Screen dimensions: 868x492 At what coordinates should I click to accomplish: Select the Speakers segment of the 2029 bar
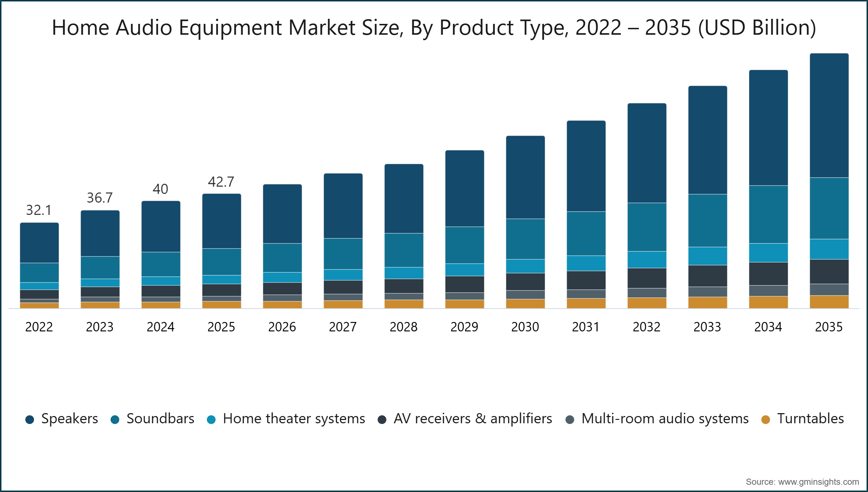465,188
